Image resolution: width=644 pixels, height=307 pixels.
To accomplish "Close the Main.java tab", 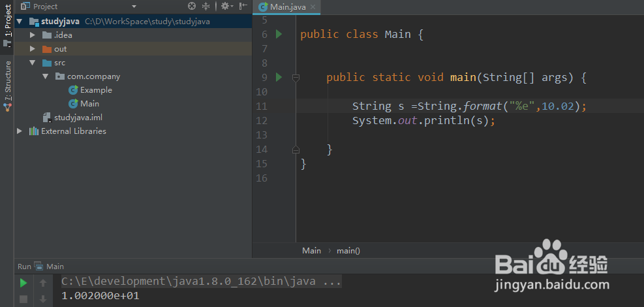I will [313, 7].
